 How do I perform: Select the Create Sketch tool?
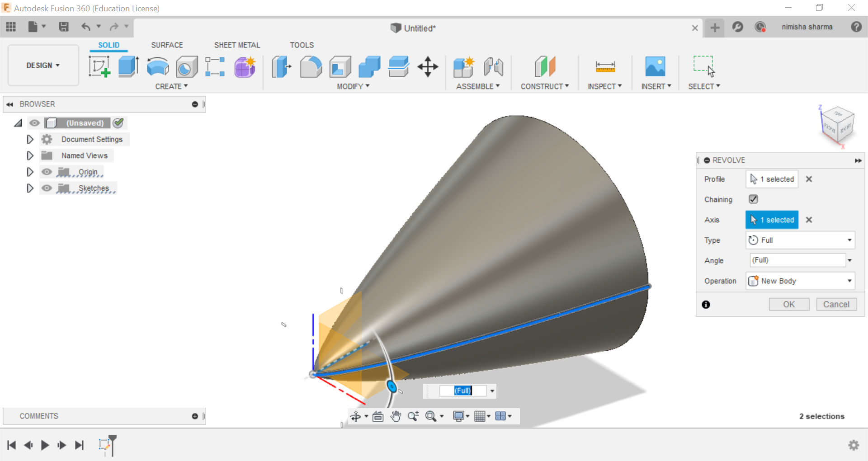click(100, 67)
